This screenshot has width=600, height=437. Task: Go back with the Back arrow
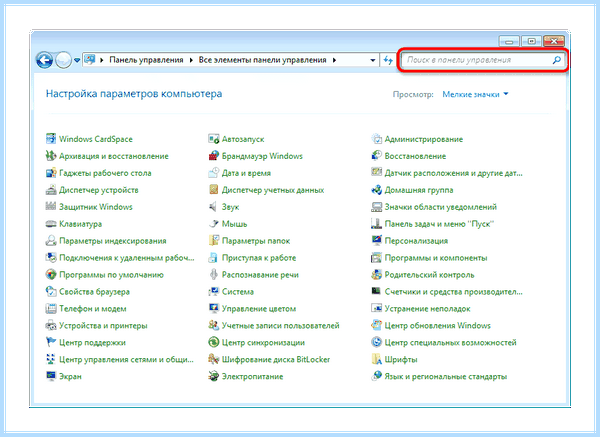click(x=44, y=60)
